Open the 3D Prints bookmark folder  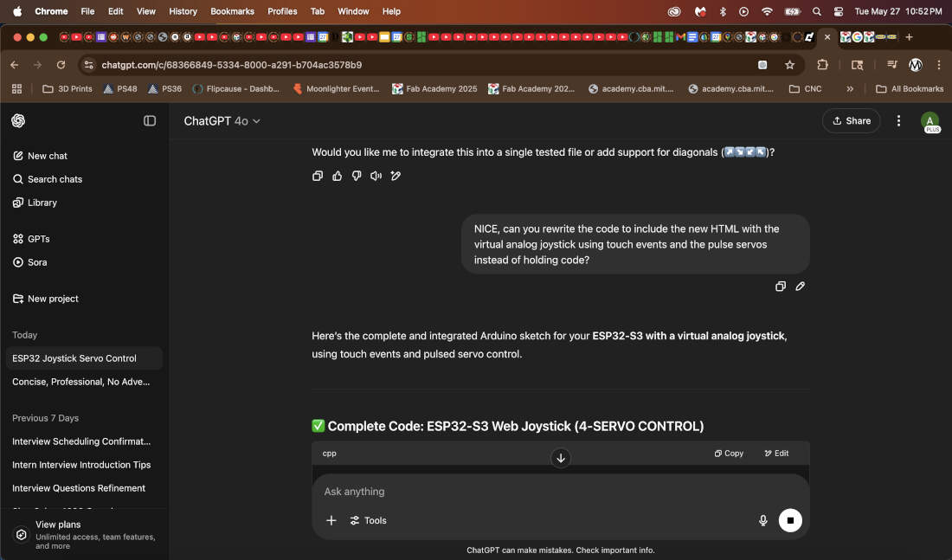pyautogui.click(x=68, y=88)
